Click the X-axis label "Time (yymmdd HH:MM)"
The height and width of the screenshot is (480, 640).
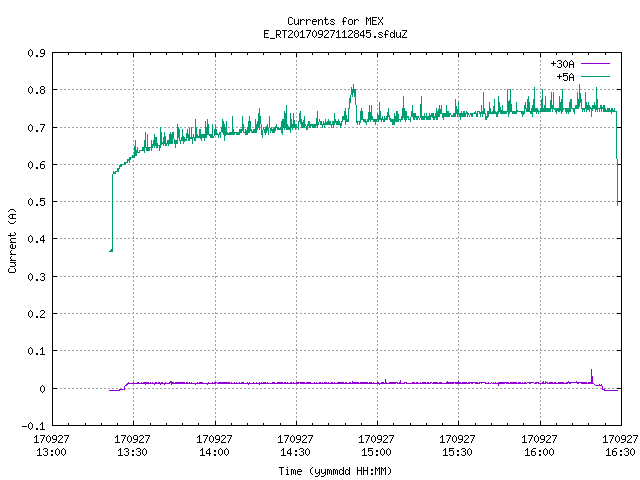click(335, 471)
